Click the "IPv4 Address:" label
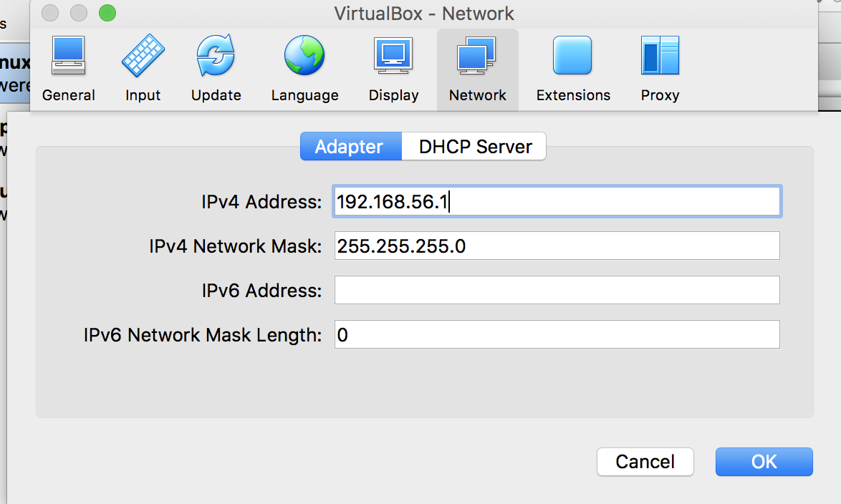 point(261,202)
